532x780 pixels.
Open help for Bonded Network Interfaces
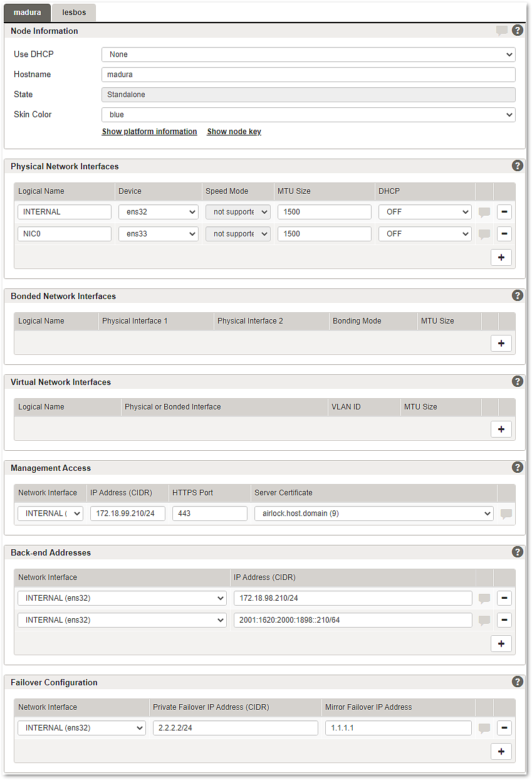coord(518,295)
